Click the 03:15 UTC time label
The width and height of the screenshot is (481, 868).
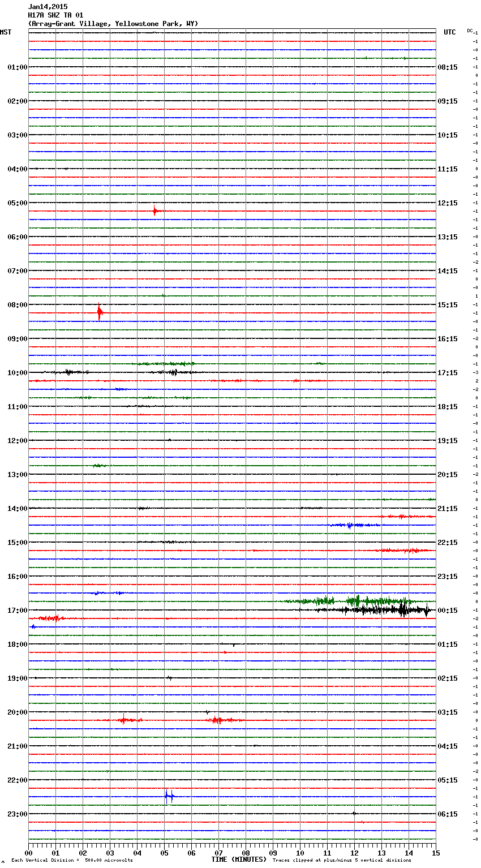pos(448,712)
